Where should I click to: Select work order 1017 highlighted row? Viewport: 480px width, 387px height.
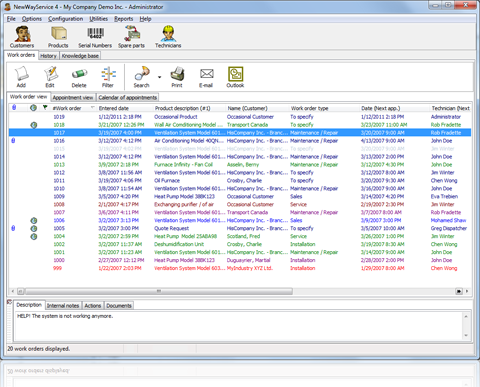pyautogui.click(x=240, y=133)
